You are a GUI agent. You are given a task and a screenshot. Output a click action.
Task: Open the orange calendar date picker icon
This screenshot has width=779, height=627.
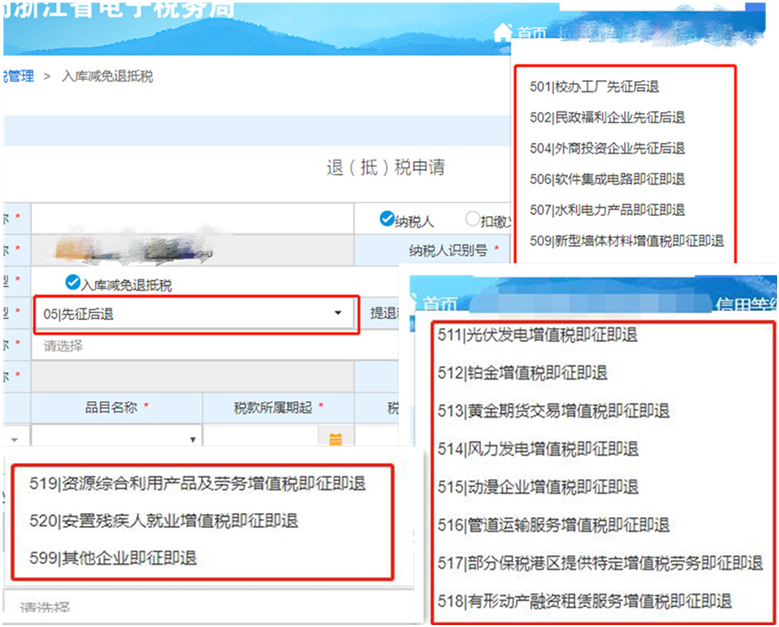tap(336, 439)
